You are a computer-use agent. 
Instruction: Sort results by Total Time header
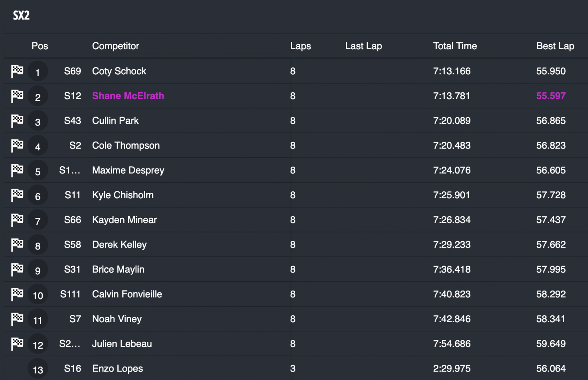[x=455, y=46]
